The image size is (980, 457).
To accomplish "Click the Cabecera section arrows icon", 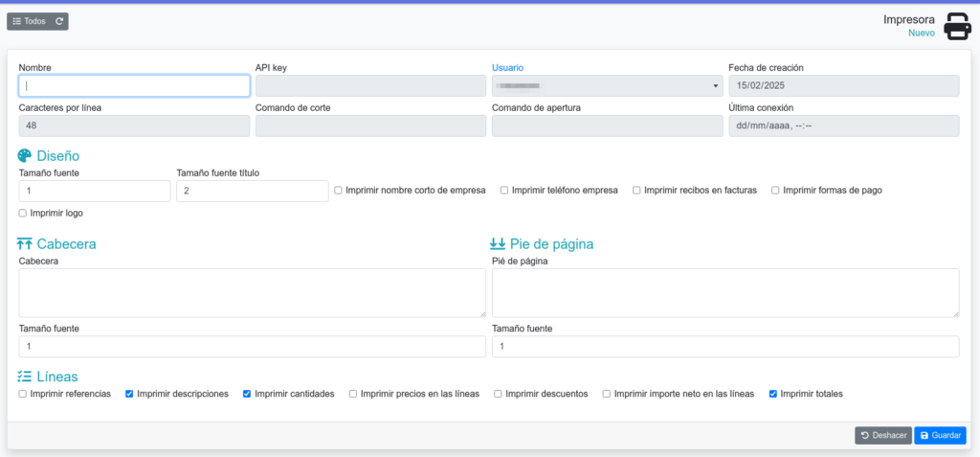I will pos(25,244).
